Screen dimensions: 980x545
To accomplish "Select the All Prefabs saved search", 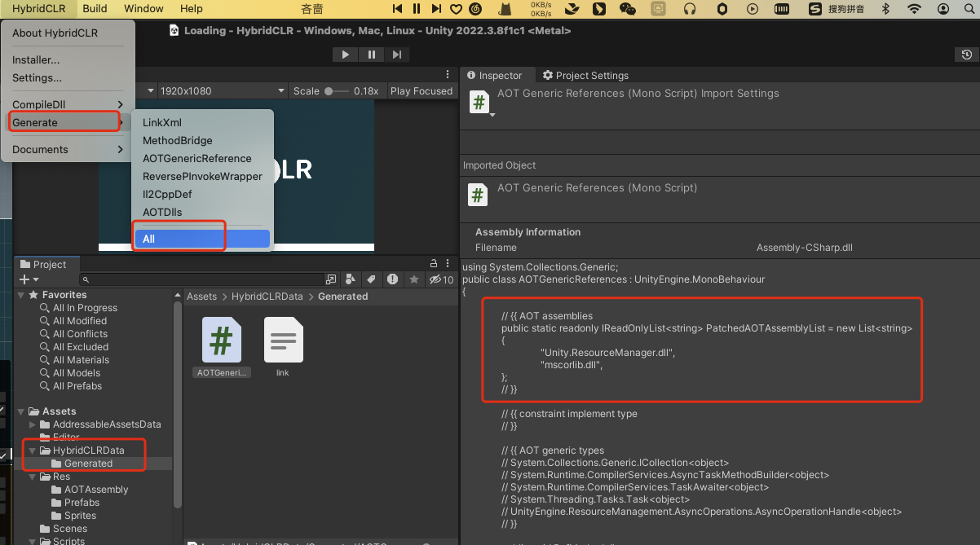I will [x=77, y=386].
